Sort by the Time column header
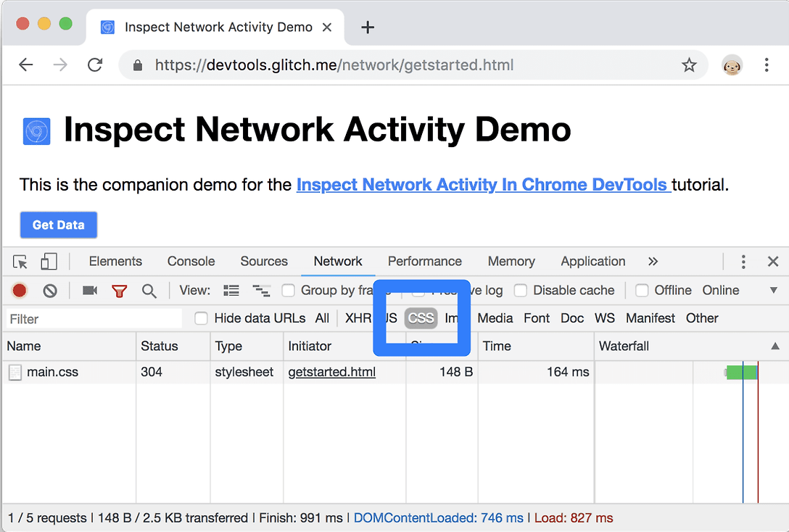 click(536, 346)
